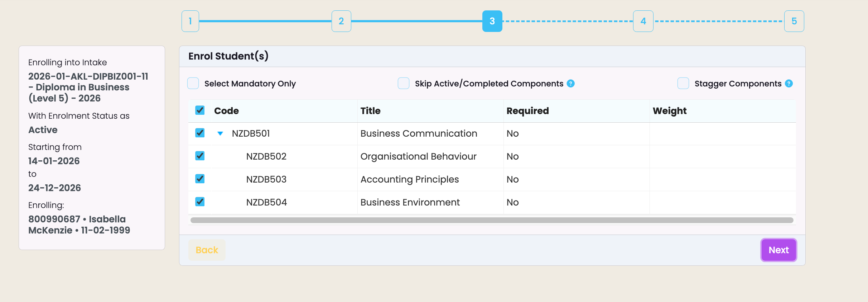
Task: Uncheck the select-all header checkbox
Action: (200, 110)
